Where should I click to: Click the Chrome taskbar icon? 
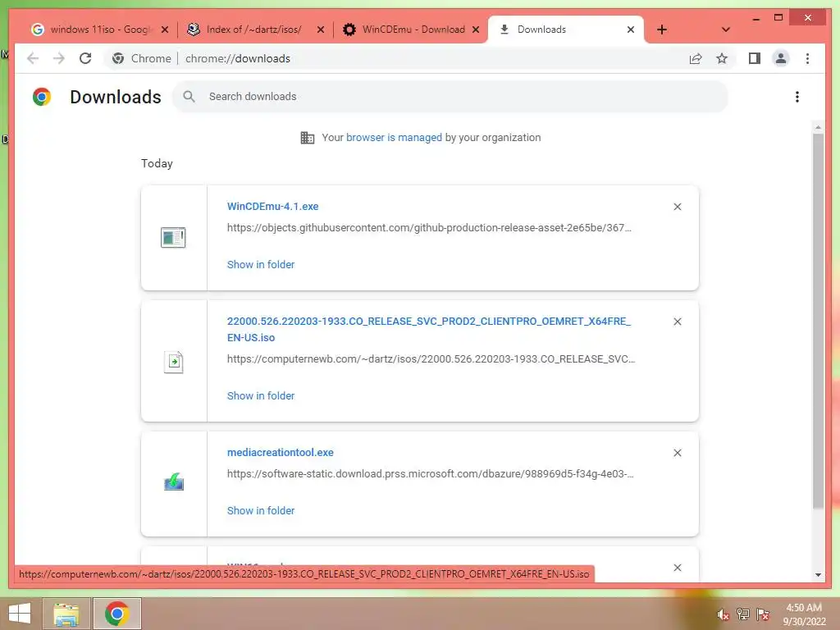click(x=117, y=614)
